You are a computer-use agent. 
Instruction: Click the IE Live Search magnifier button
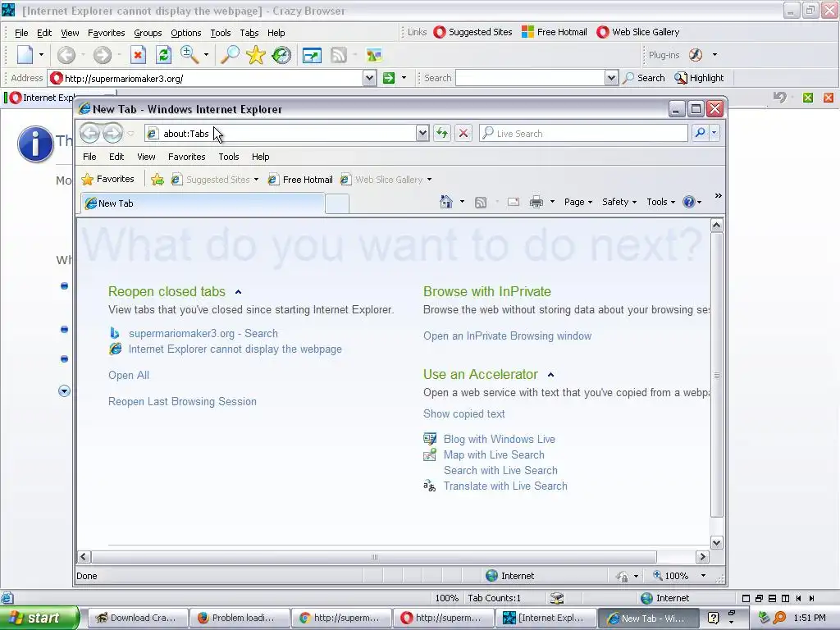pos(700,133)
